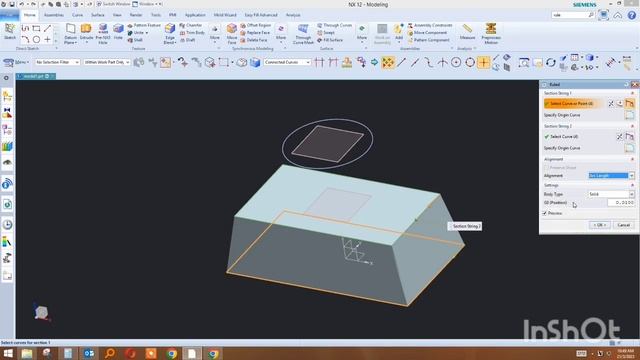Viewport: 640px width, 360px height.
Task: Open the Edge Blend tool
Action: [x=170, y=33]
